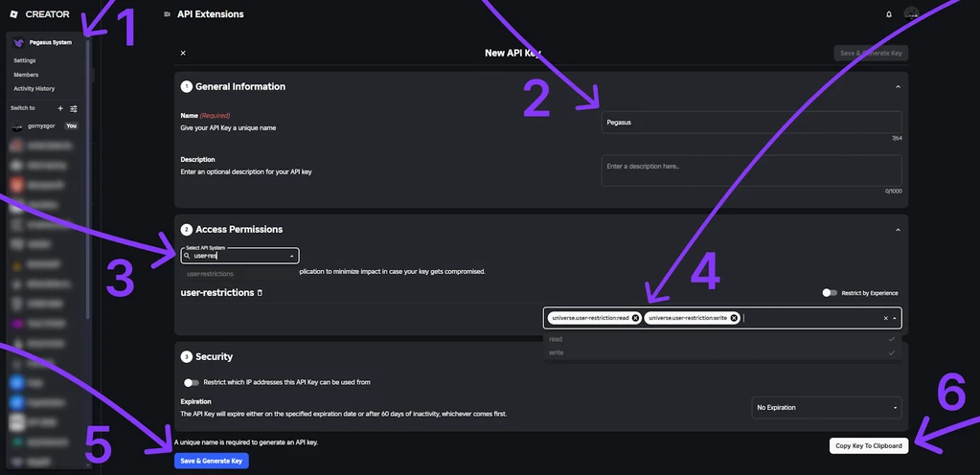Click Copy Key To Clipboard
The height and width of the screenshot is (475, 980).
868,445
